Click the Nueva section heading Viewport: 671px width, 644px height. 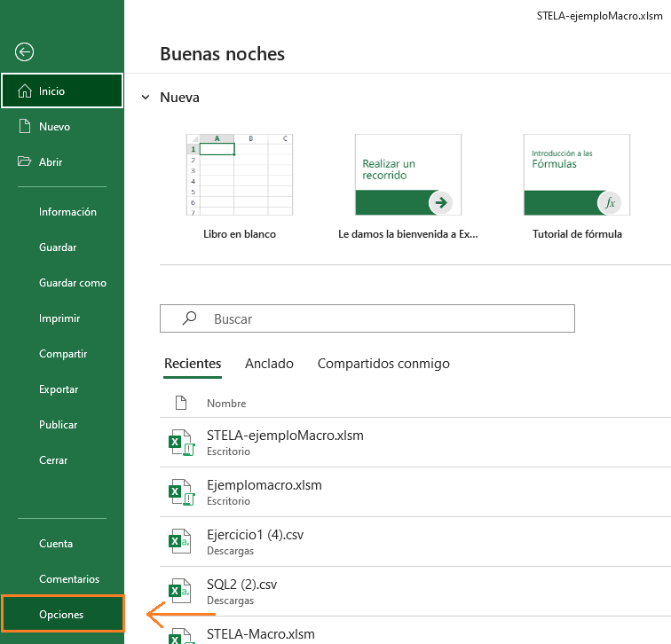(179, 98)
